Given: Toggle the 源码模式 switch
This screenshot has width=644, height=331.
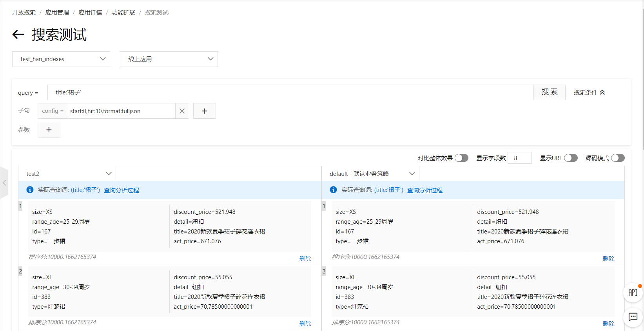Looking at the screenshot, I should (618, 158).
